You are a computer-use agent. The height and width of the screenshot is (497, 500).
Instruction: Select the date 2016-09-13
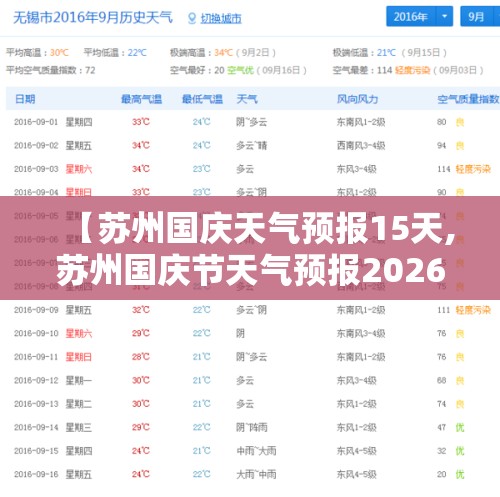coord(36,404)
